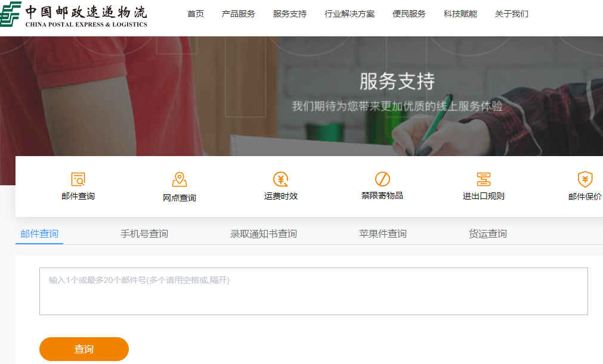Open the 行业解决方案 menu
Viewport: 603px width, 364px height.
pos(348,13)
